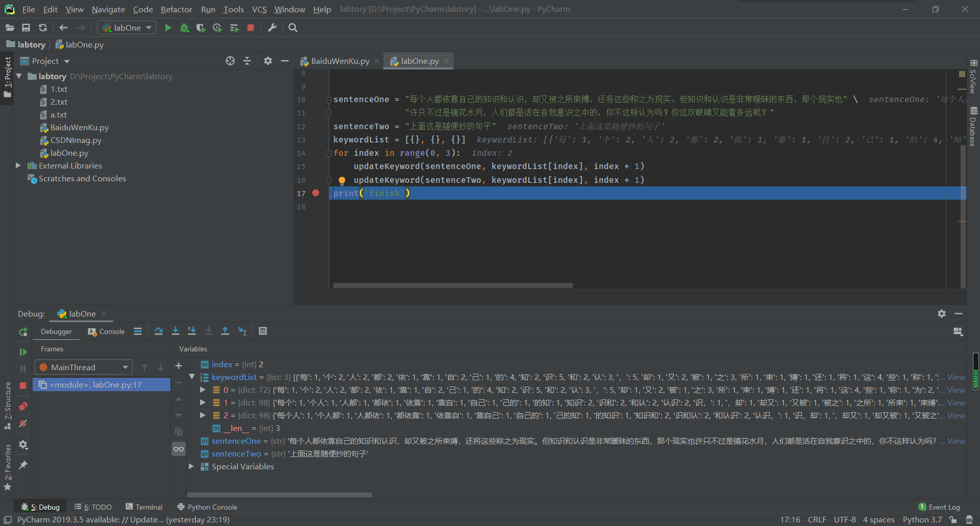This screenshot has width=980, height=526.
Task: Start debugging with the bug icon
Action: click(184, 28)
